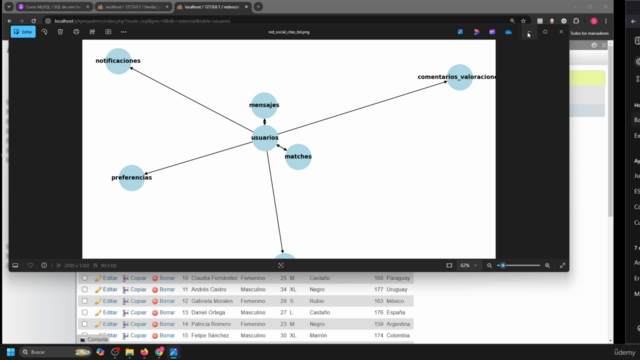This screenshot has height=360, width=640.
Task: Open the browser extensions puzzle icon
Action: [576, 21]
